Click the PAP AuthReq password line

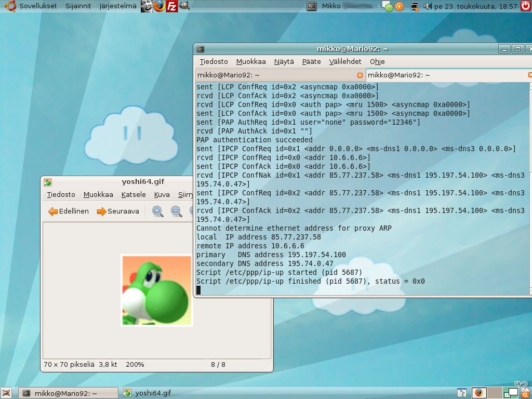[308, 122]
